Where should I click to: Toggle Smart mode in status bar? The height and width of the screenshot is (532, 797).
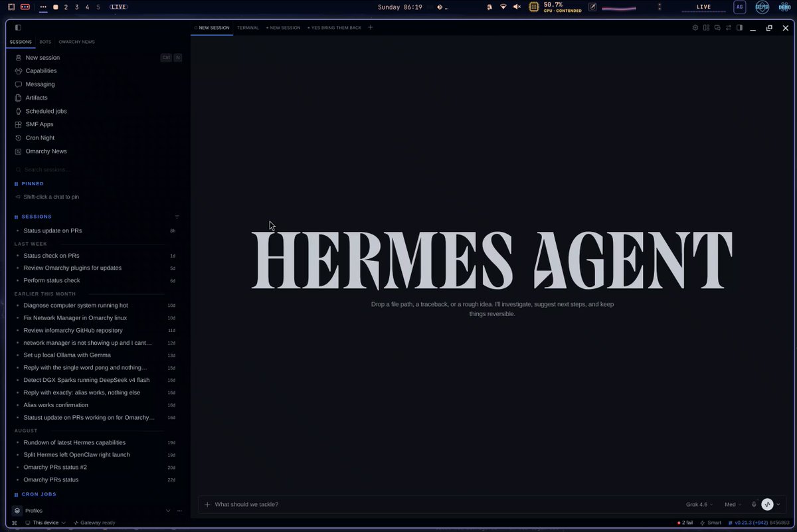[711, 523]
